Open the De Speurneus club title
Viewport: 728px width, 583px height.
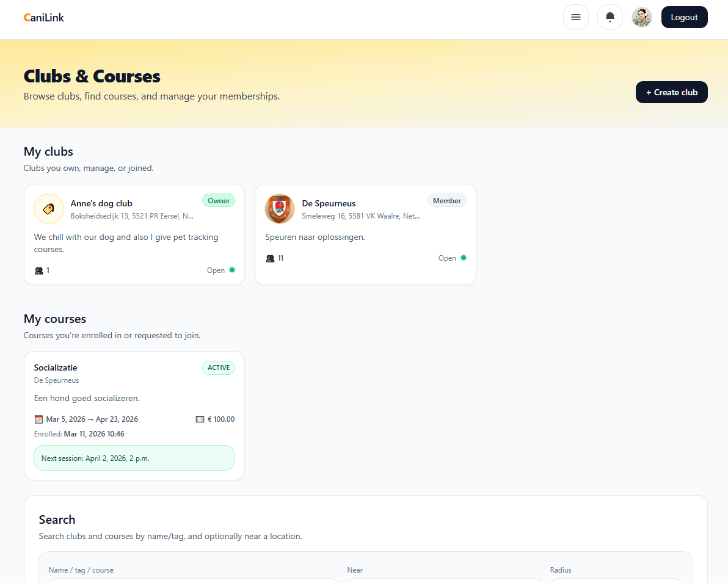329,203
